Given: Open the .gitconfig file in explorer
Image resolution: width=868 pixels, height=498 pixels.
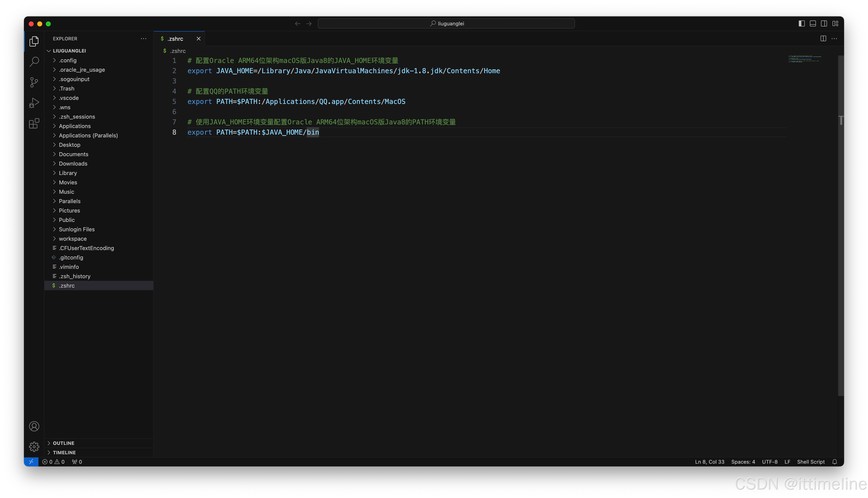Looking at the screenshot, I should pos(71,258).
